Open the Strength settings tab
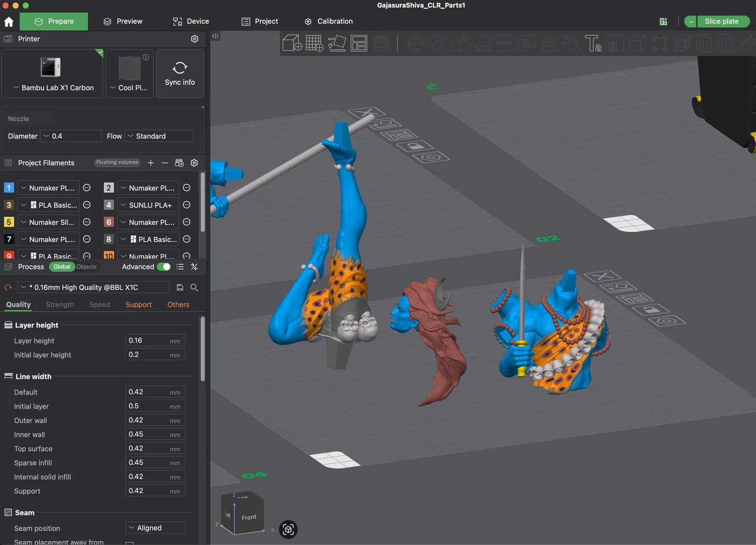The height and width of the screenshot is (545, 756). [x=60, y=304]
